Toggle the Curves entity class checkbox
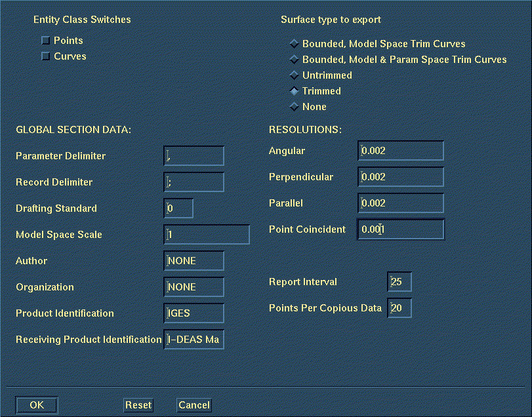 (46, 57)
